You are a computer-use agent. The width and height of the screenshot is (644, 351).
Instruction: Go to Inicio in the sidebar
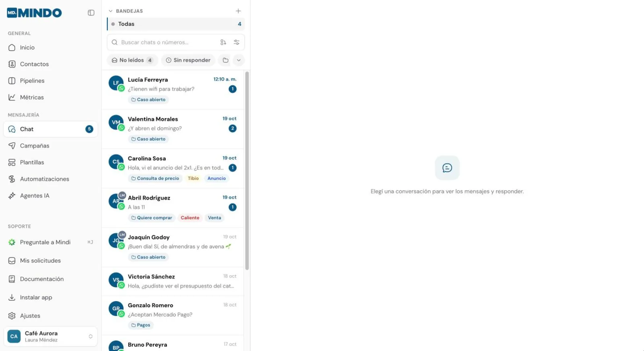51,47
